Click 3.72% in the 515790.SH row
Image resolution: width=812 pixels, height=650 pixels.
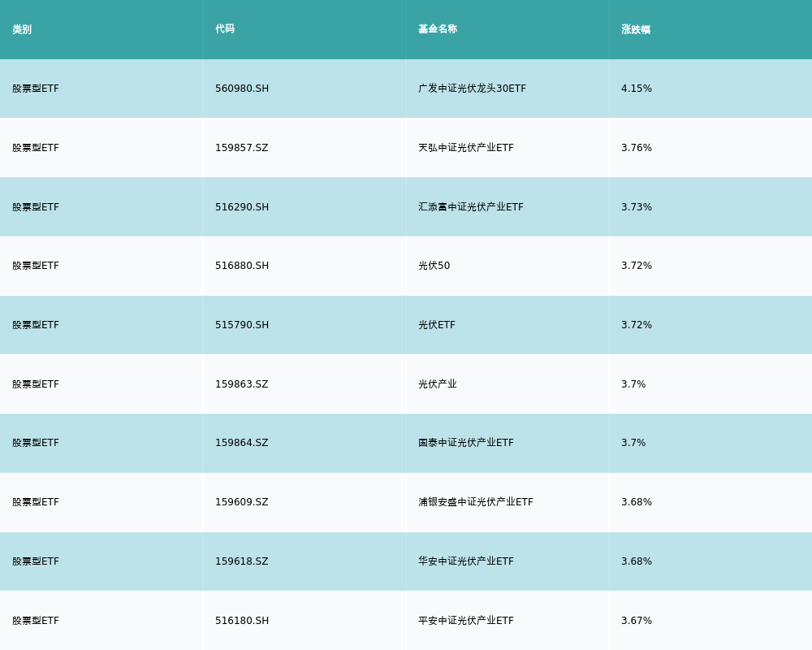point(637,325)
